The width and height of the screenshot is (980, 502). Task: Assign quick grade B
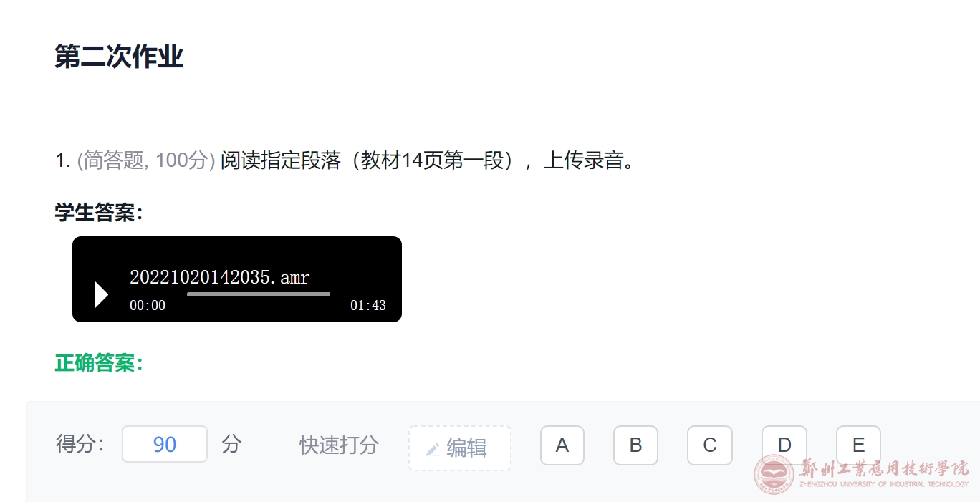pos(635,445)
